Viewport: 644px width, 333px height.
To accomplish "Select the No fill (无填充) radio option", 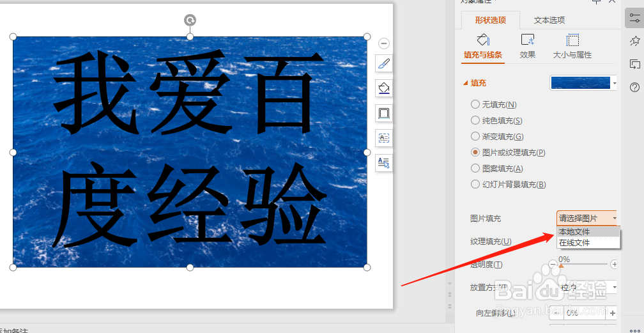I will click(475, 104).
